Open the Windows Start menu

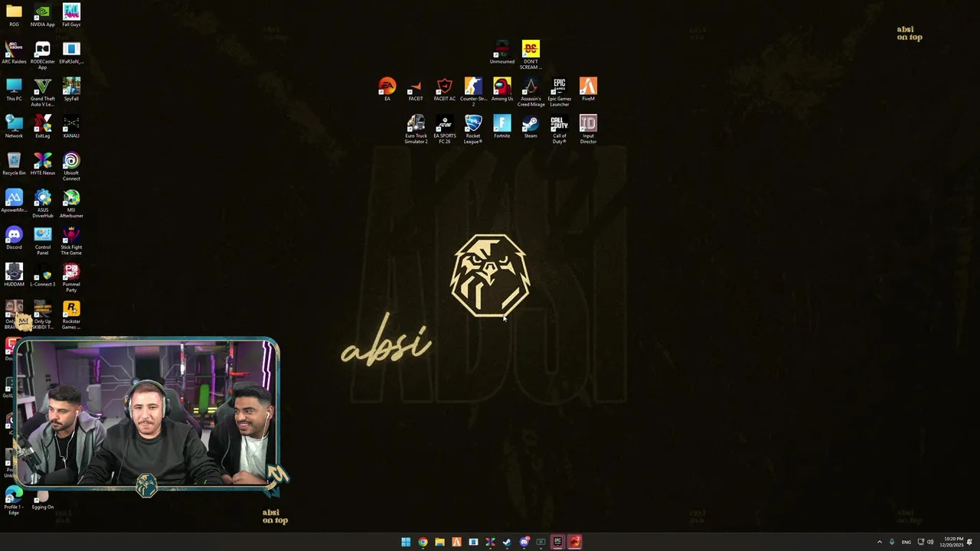point(406,542)
